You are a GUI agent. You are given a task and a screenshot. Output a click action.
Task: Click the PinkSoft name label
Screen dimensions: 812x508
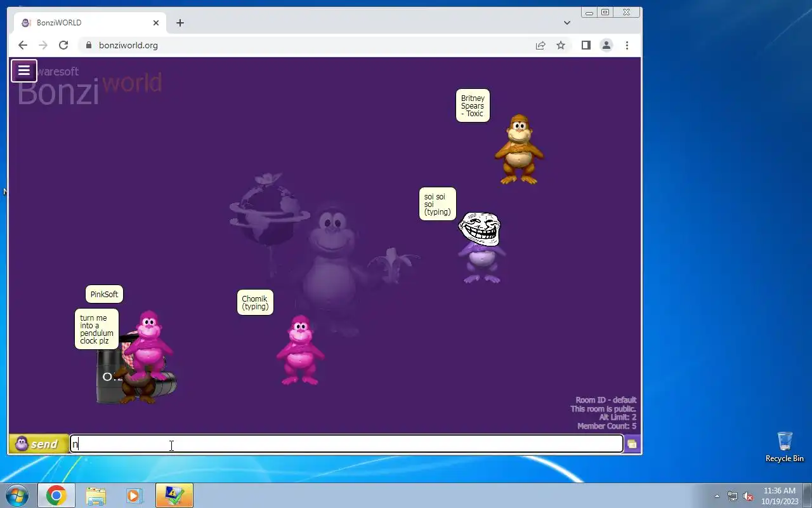pos(104,294)
